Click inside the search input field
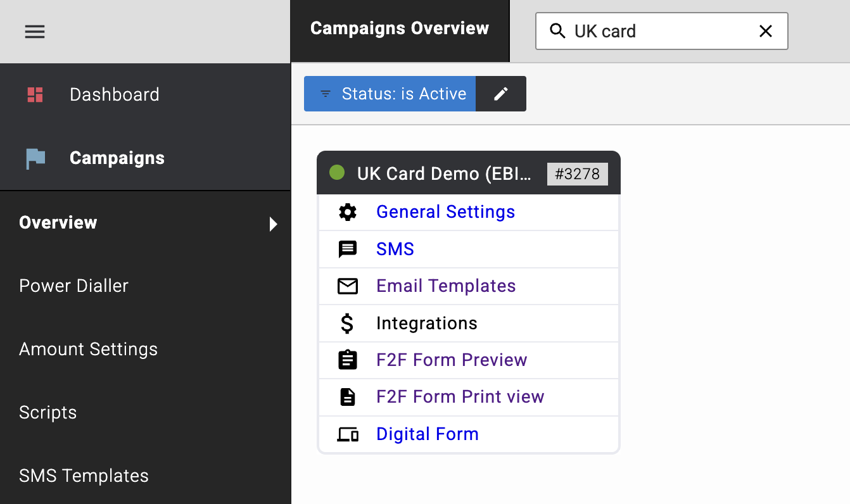 [659, 30]
